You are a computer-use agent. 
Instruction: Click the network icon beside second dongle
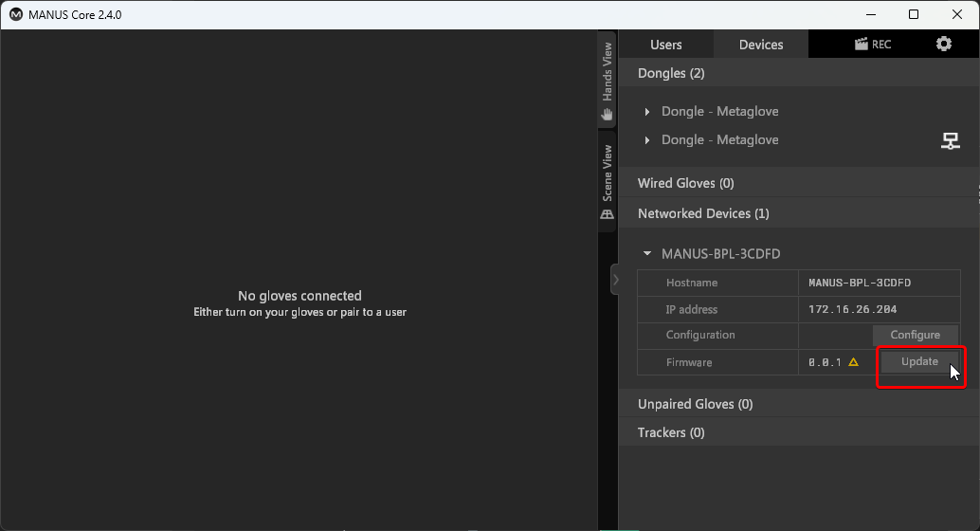pyautogui.click(x=950, y=141)
